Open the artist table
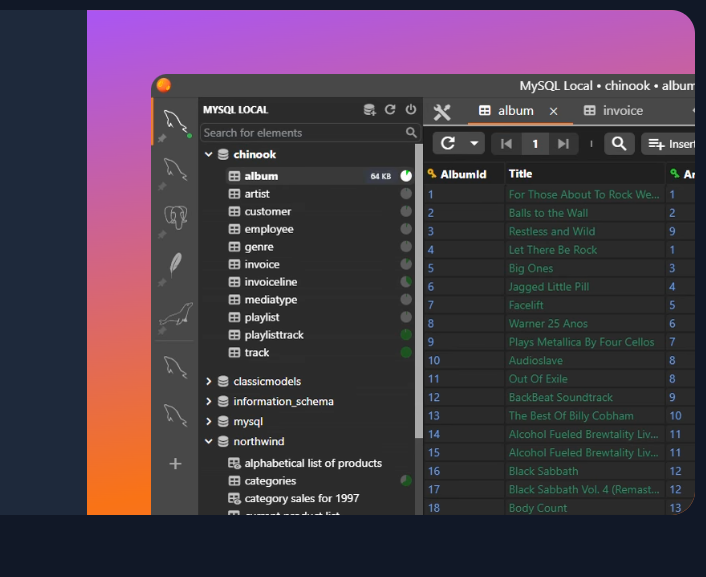The height and width of the screenshot is (577, 706). click(x=319, y=194)
